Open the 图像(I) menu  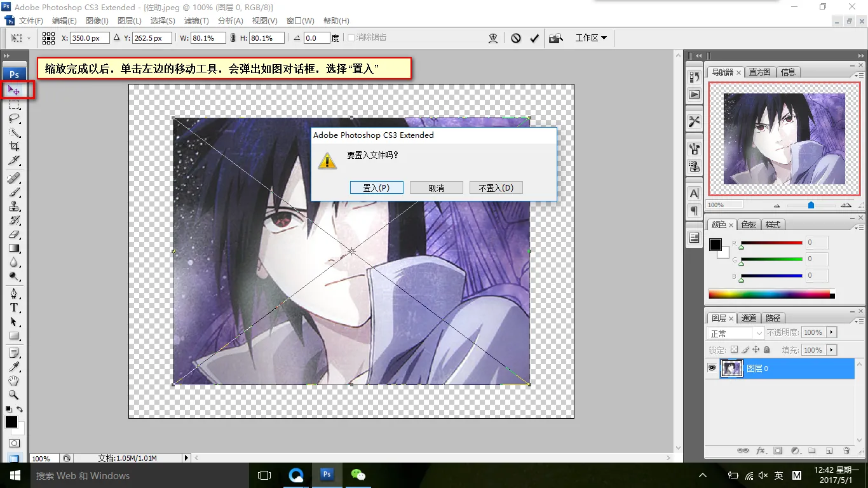[97, 21]
